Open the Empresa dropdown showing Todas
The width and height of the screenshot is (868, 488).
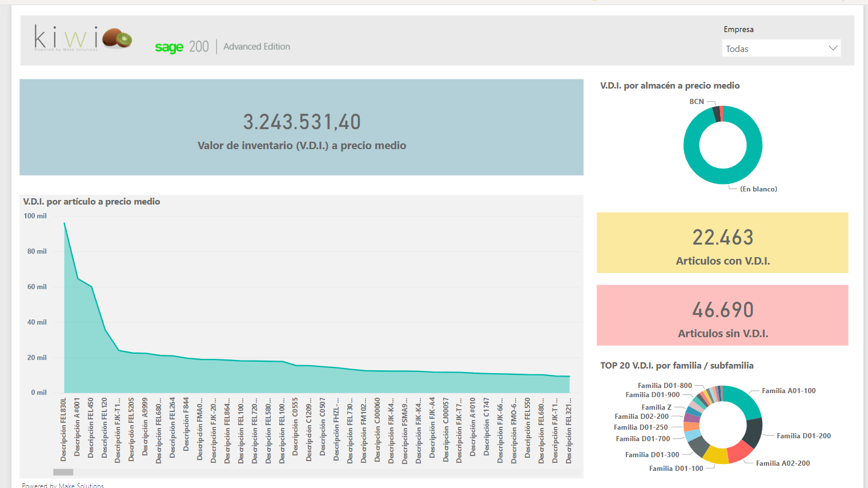pyautogui.click(x=781, y=49)
